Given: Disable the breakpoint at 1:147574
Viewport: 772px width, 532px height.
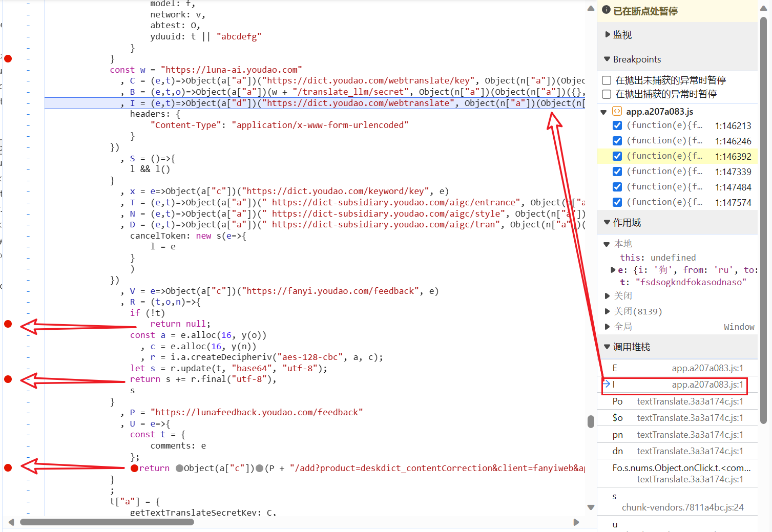Looking at the screenshot, I should pyautogui.click(x=617, y=202).
